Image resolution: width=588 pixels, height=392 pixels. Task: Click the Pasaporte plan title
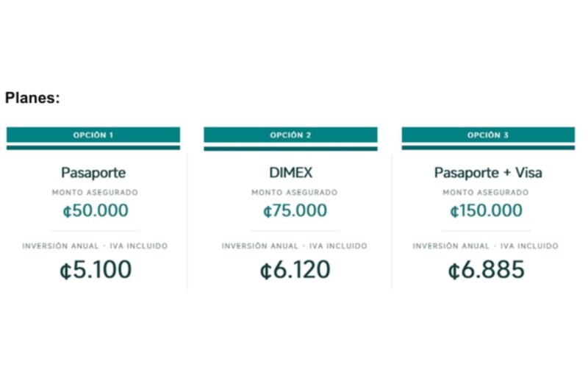pyautogui.click(x=93, y=173)
